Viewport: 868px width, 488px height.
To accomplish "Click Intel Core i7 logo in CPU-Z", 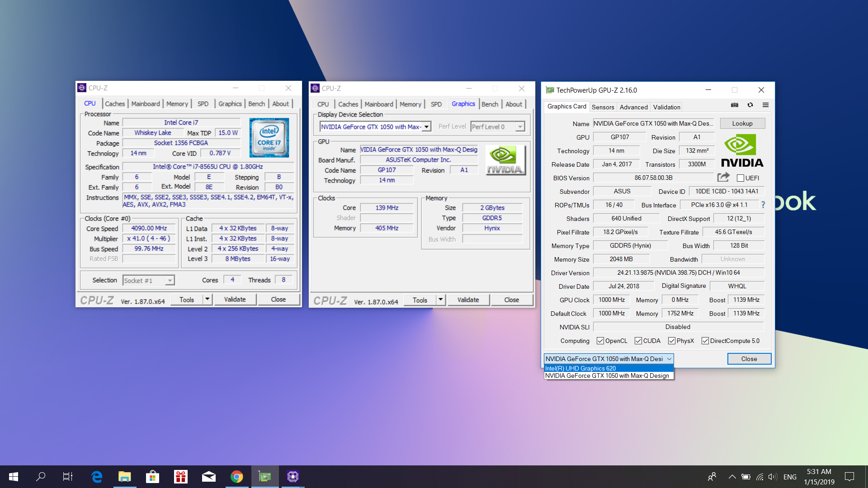I will pyautogui.click(x=269, y=138).
